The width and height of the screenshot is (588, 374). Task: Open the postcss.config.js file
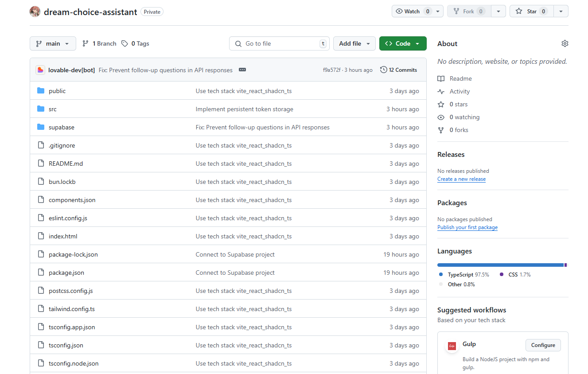coord(70,291)
